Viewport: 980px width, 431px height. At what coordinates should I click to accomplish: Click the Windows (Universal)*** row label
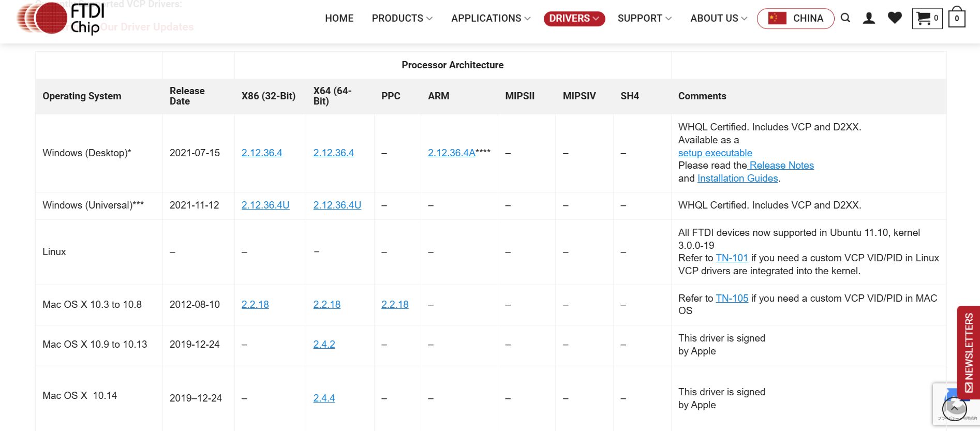(93, 205)
